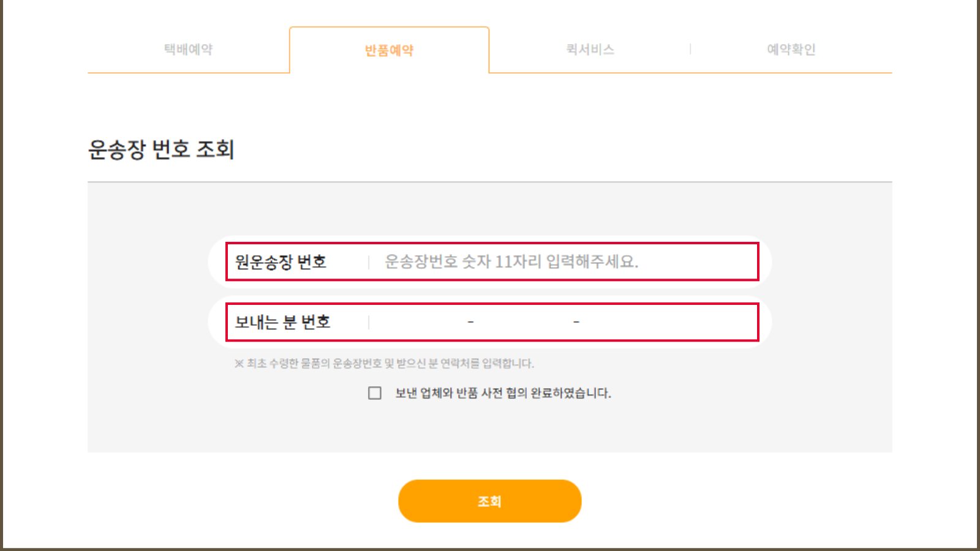
Task: Go to the 예약확인 tab
Action: pyautogui.click(x=793, y=50)
